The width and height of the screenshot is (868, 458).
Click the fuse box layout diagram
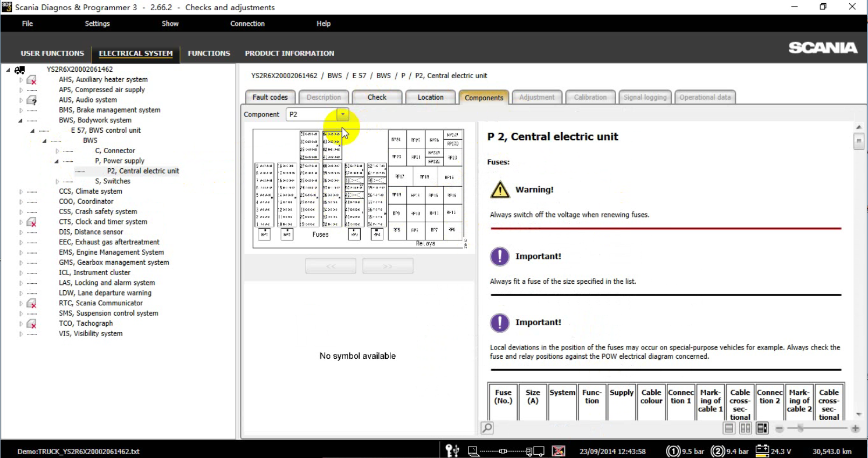(359, 188)
